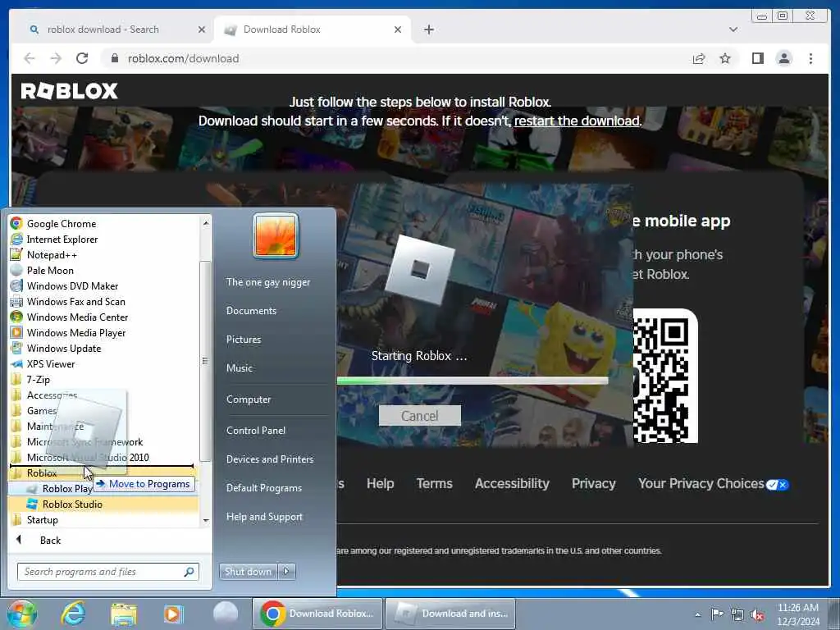Share this page from the address bar
This screenshot has height=630, width=840.
(x=699, y=58)
